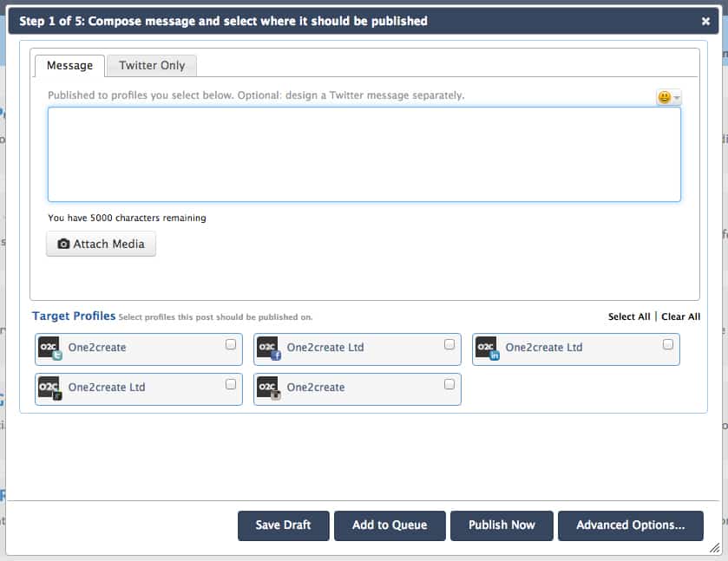Open Advanced Options
728x561 pixels.
click(631, 525)
